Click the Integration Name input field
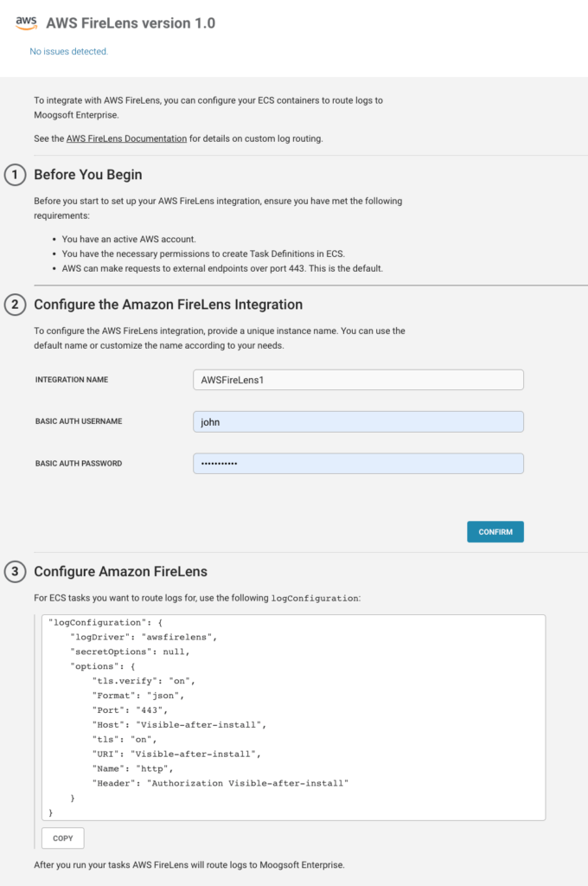 point(358,379)
